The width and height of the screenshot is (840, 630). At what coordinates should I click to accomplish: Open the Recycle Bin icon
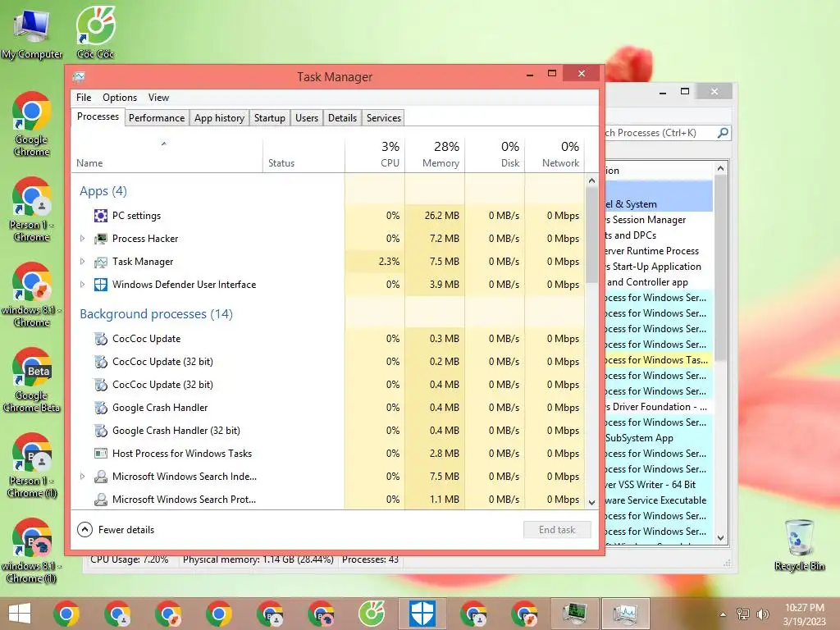(x=799, y=546)
